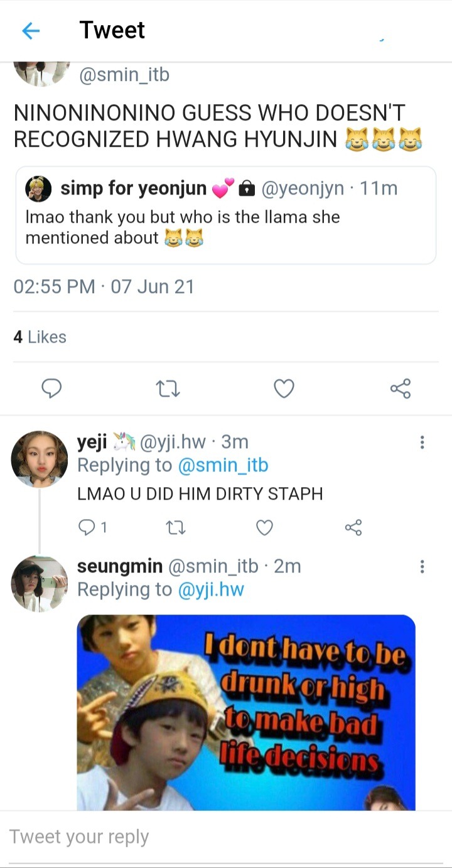Tap the tweet timestamp 02:55 PM
The image size is (452, 868).
pyautogui.click(x=54, y=287)
